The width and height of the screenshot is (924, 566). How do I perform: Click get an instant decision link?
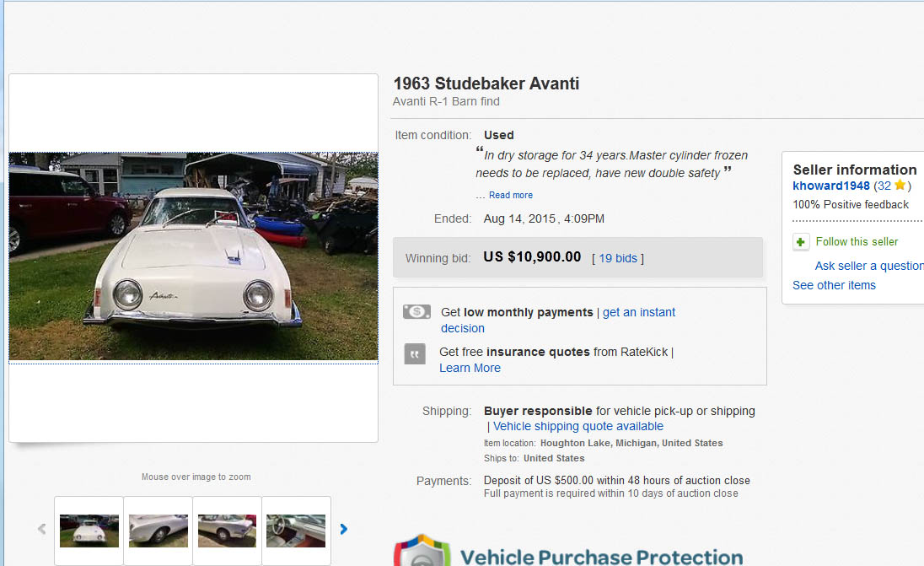[558, 321]
